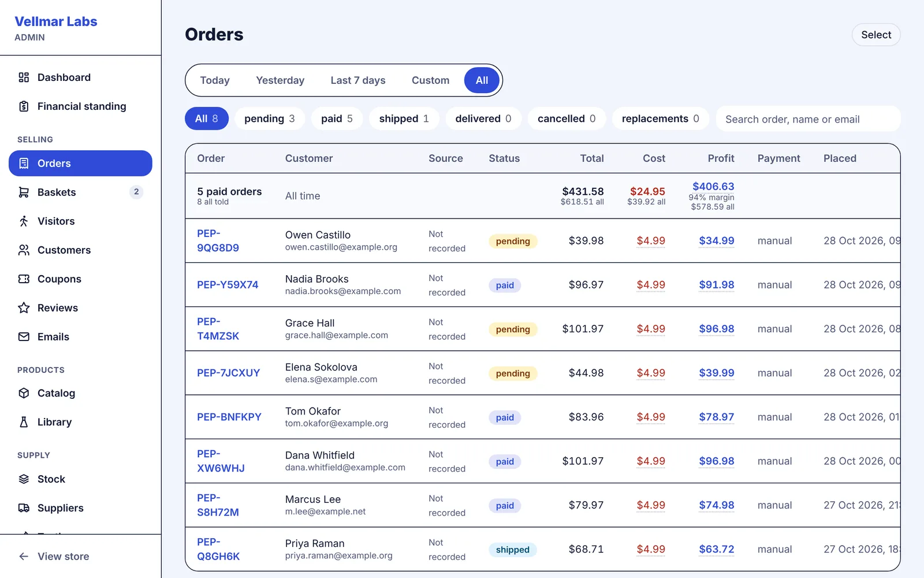Image resolution: width=924 pixels, height=578 pixels.
Task: Switch date range to Last 7 days
Action: (358, 80)
